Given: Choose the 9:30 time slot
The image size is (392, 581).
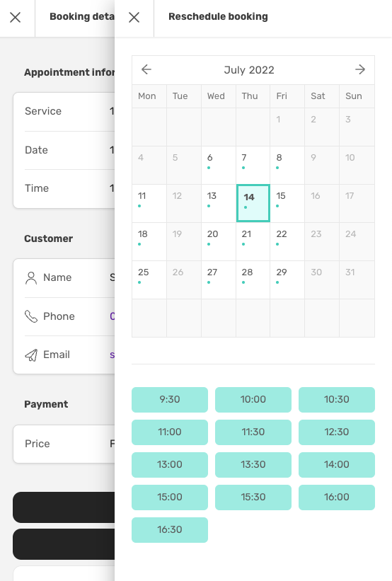Looking at the screenshot, I should tap(170, 400).
